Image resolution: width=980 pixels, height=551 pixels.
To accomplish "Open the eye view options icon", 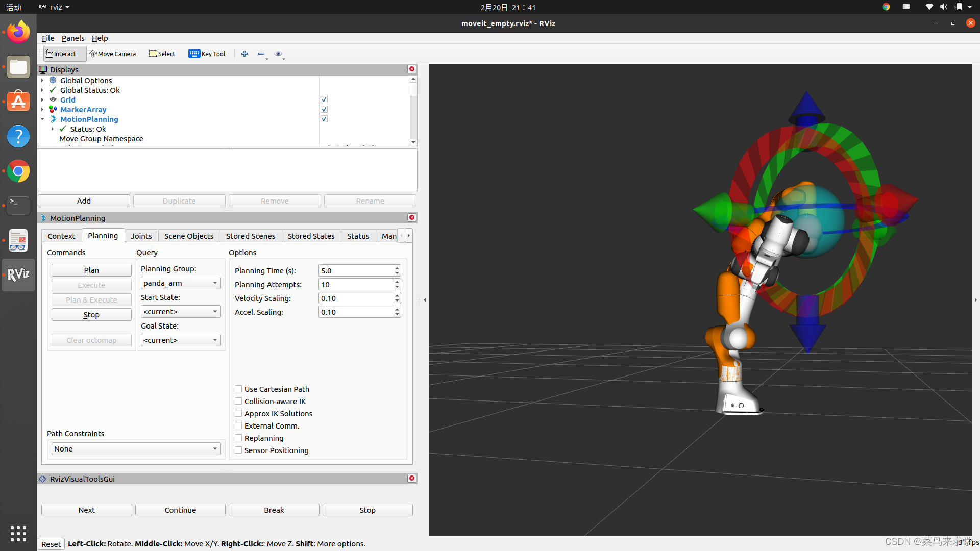I will pyautogui.click(x=278, y=54).
